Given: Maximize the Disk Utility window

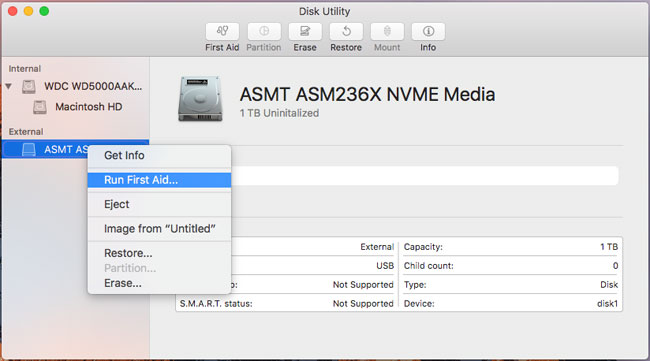Looking at the screenshot, I should click(44, 11).
